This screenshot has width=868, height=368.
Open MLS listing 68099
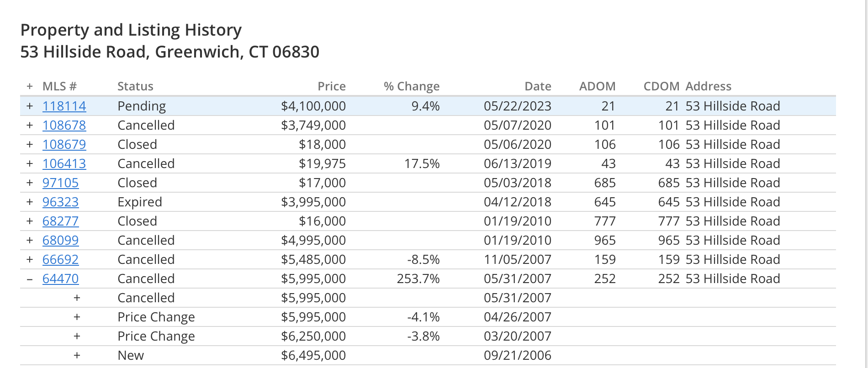[x=60, y=240]
